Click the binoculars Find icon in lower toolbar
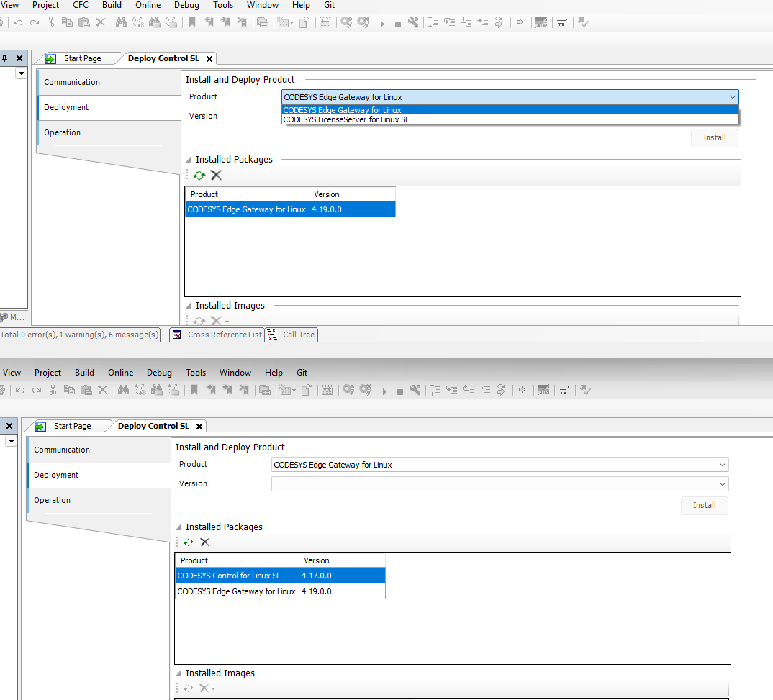This screenshot has width=773, height=700. click(x=123, y=390)
